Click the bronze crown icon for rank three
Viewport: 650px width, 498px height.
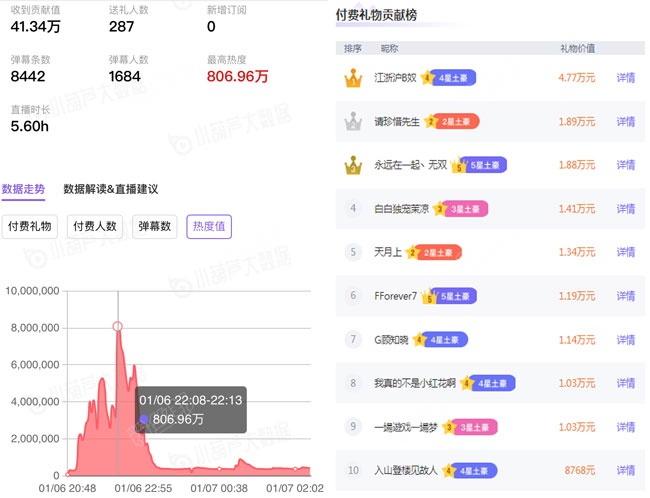(352, 165)
